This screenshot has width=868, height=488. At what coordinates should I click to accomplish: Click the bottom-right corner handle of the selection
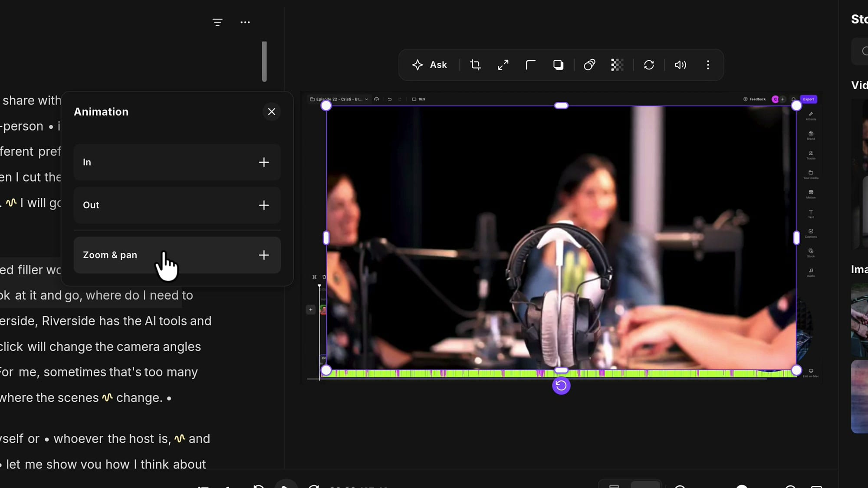(796, 370)
